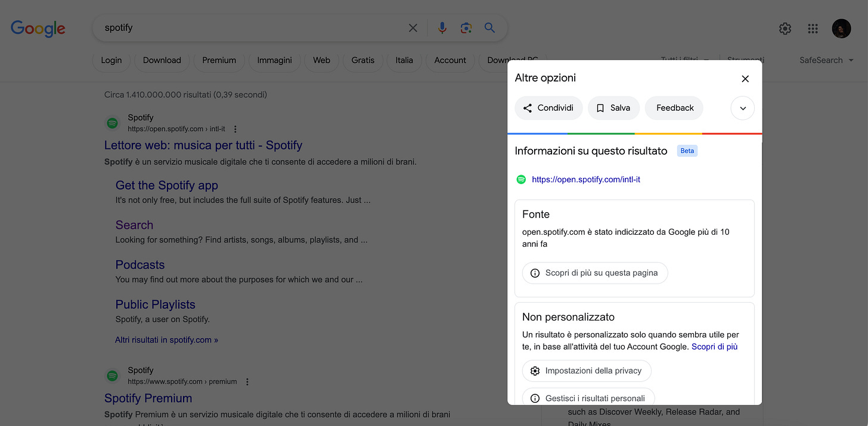
Task: Select the Premium filter chip
Action: pyautogui.click(x=219, y=60)
